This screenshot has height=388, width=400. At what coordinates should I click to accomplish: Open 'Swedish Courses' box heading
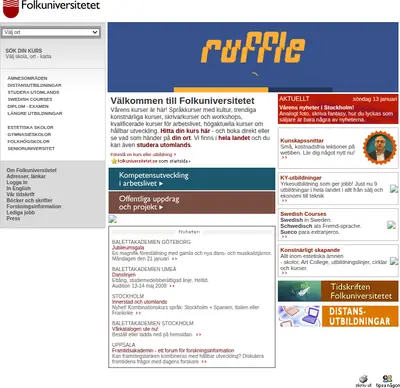pos(303,214)
